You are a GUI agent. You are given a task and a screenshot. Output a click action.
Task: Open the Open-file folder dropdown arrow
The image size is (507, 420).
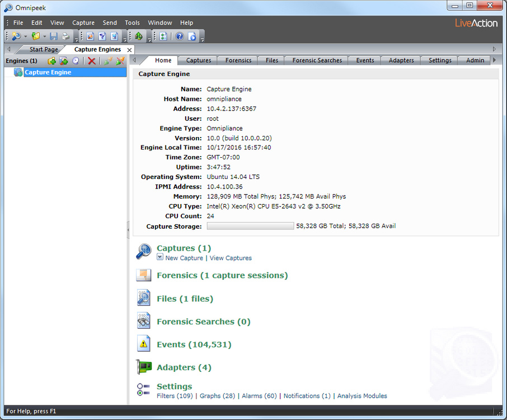45,36
